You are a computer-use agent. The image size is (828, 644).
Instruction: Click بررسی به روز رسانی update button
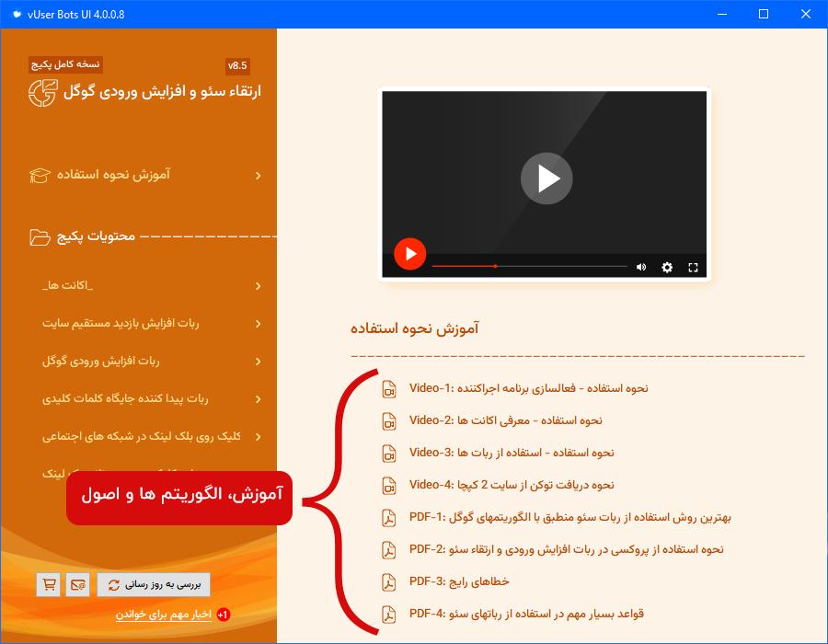click(x=154, y=584)
